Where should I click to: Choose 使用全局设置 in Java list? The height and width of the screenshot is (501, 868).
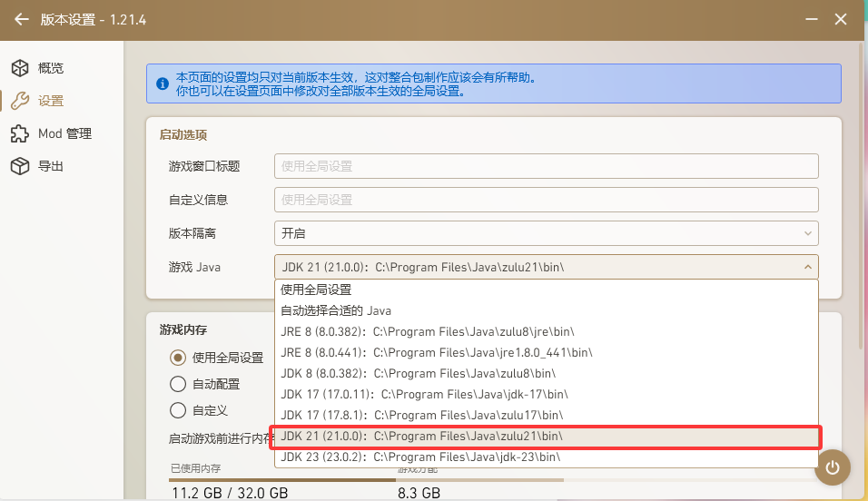tap(547, 290)
